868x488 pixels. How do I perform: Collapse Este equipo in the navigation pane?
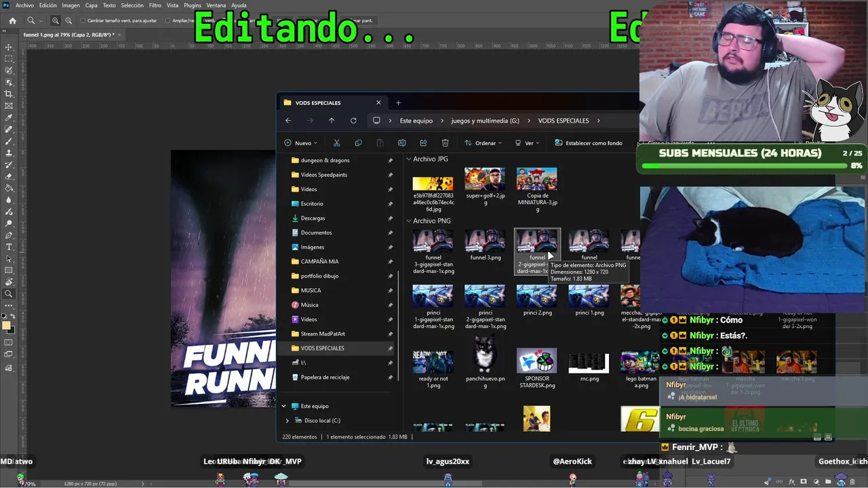tap(283, 406)
